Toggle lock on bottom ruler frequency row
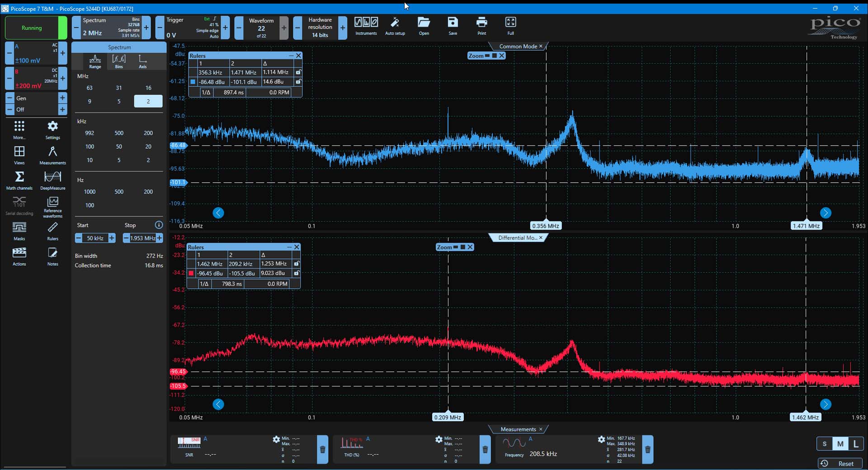The width and height of the screenshot is (868, 470). point(296,263)
